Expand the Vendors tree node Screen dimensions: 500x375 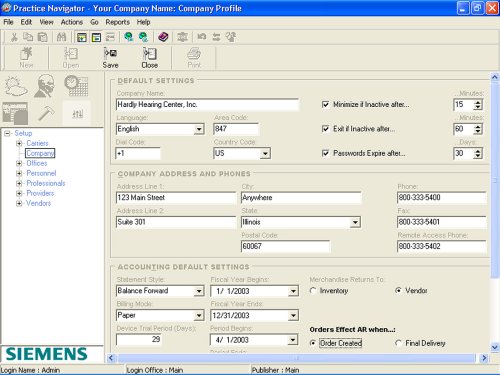pyautogui.click(x=19, y=203)
